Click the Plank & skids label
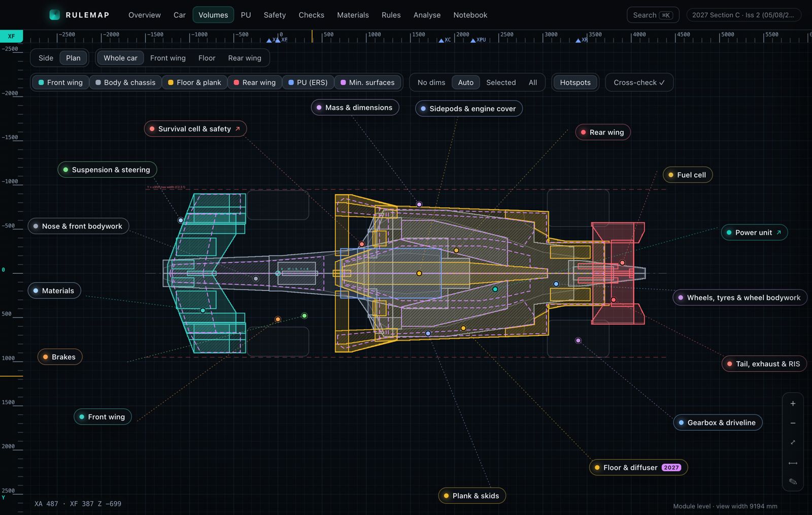The width and height of the screenshot is (812, 515). 472,496
